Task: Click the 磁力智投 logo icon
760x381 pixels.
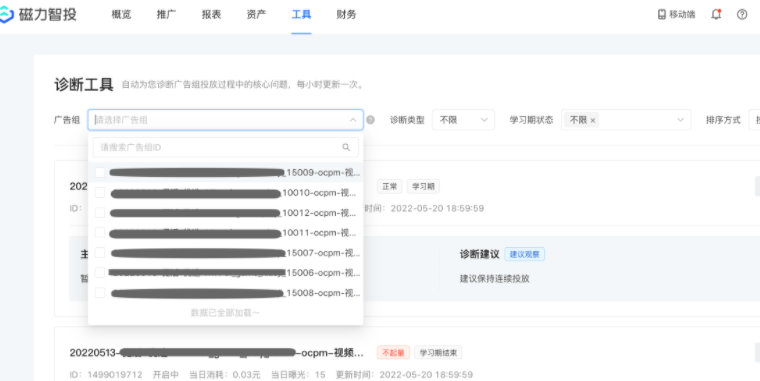Action: (x=6, y=15)
